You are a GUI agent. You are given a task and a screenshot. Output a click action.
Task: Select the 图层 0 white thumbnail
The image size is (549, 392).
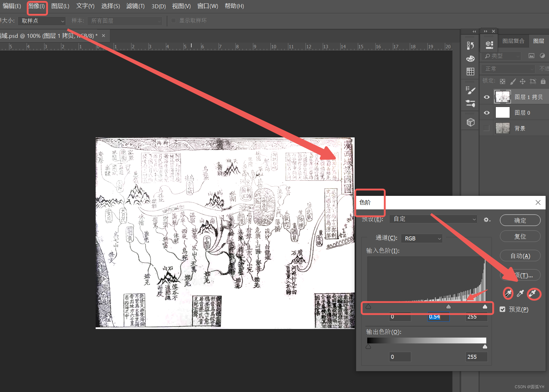pos(503,113)
